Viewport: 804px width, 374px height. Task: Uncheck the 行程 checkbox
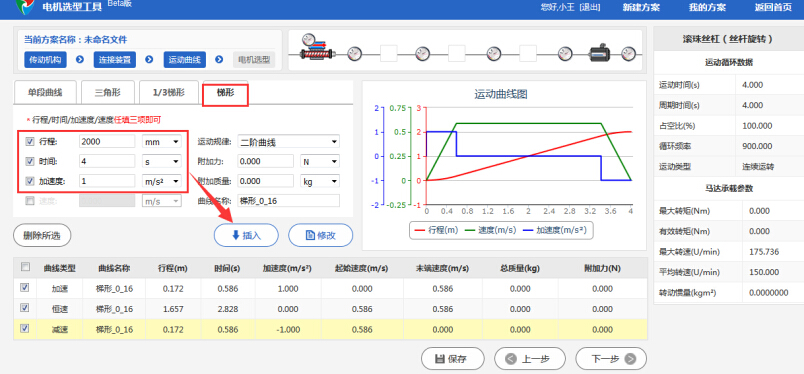click(x=30, y=142)
